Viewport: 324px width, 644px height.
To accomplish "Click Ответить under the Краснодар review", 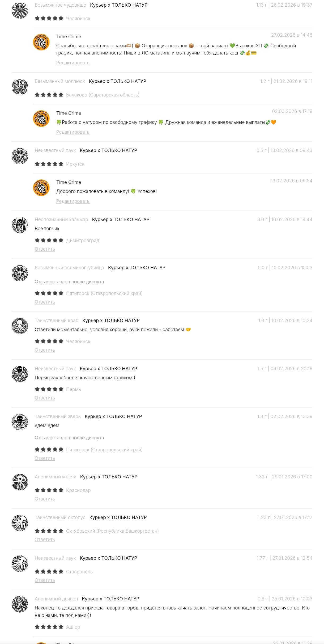I will (x=45, y=499).
